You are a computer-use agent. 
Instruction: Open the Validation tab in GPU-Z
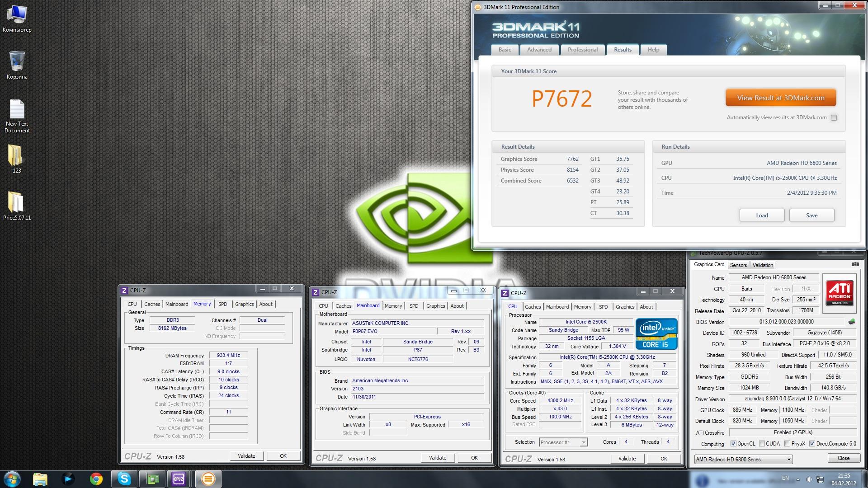point(763,265)
